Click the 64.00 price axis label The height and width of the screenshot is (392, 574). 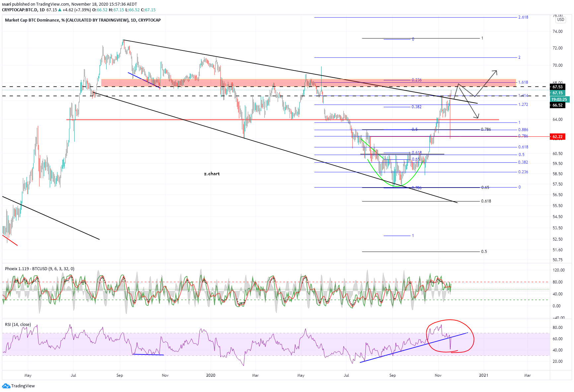click(x=558, y=119)
